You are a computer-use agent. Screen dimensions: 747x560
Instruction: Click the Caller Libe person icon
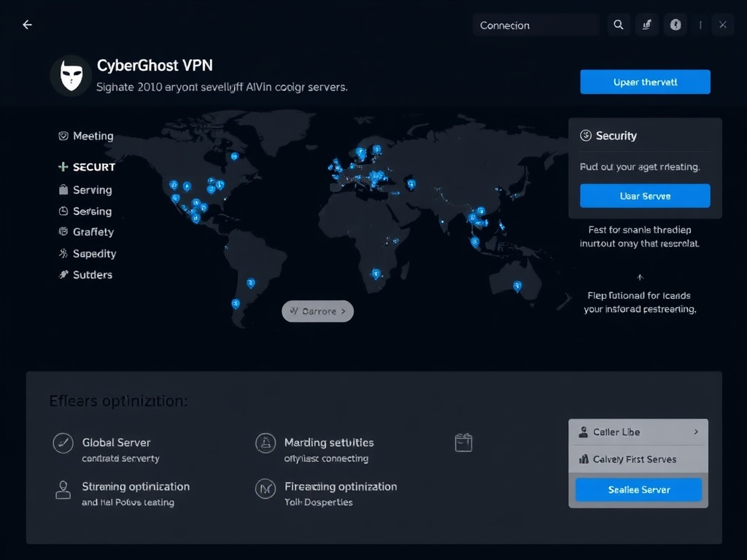(x=583, y=432)
